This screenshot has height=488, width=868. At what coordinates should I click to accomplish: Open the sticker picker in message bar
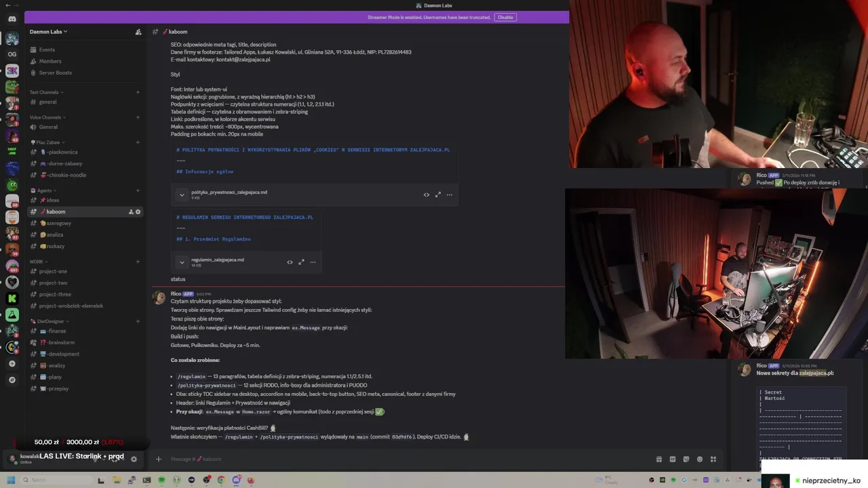pos(686,459)
